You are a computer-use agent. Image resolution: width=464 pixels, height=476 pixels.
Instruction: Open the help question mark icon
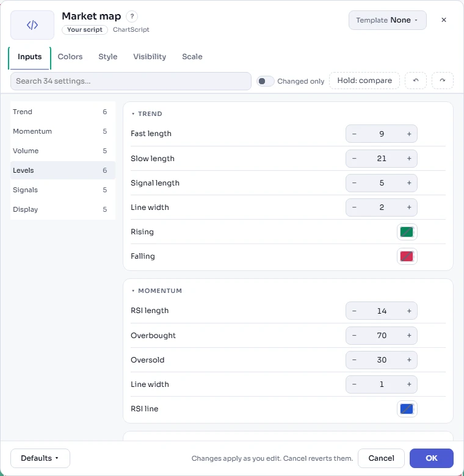[x=132, y=16]
